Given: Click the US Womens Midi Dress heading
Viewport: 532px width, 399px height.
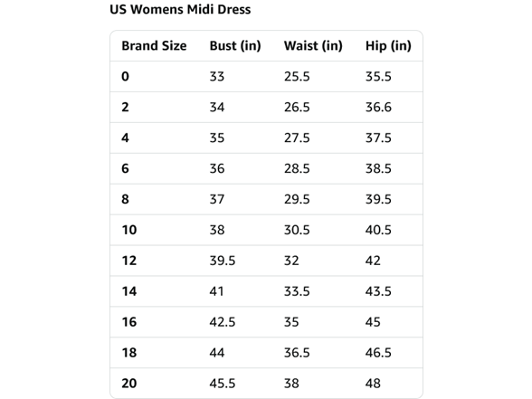Looking at the screenshot, I should 180,9.
